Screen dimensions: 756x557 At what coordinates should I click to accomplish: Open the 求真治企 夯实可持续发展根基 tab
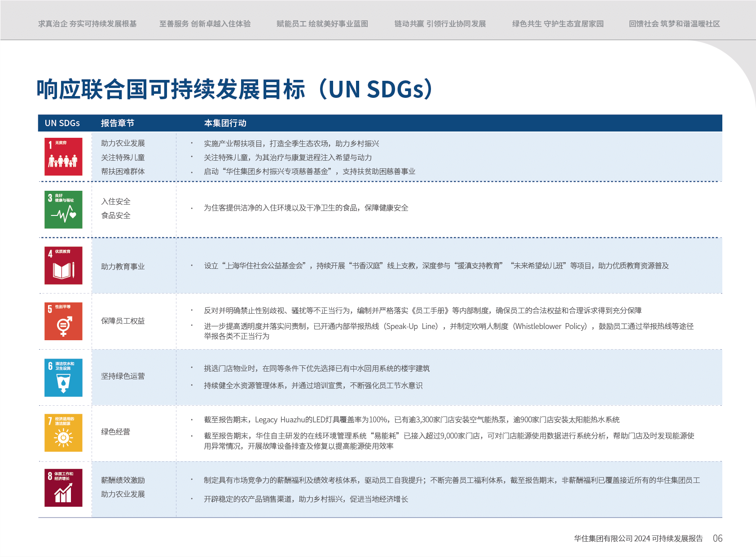pos(87,24)
